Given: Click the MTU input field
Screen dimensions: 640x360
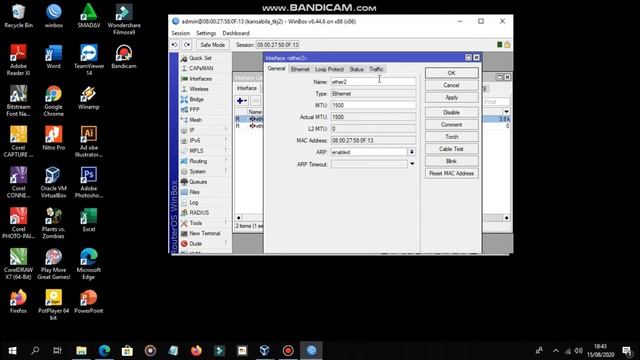Looking at the screenshot, I should point(373,105).
